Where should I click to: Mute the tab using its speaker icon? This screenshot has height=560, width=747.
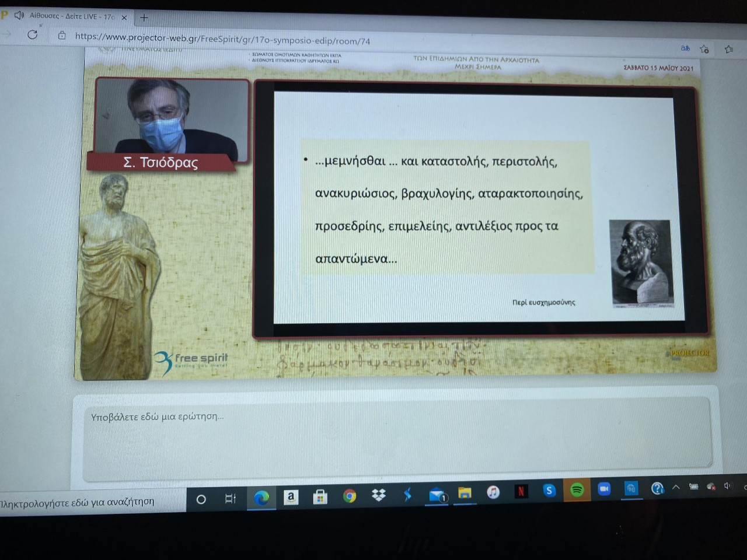tap(19, 15)
